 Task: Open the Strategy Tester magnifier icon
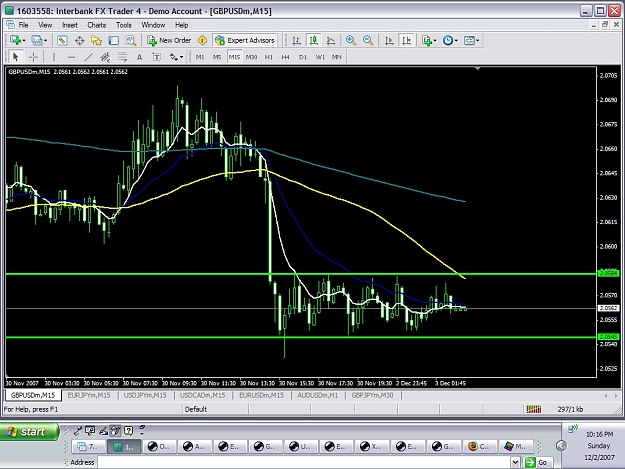coord(131,40)
